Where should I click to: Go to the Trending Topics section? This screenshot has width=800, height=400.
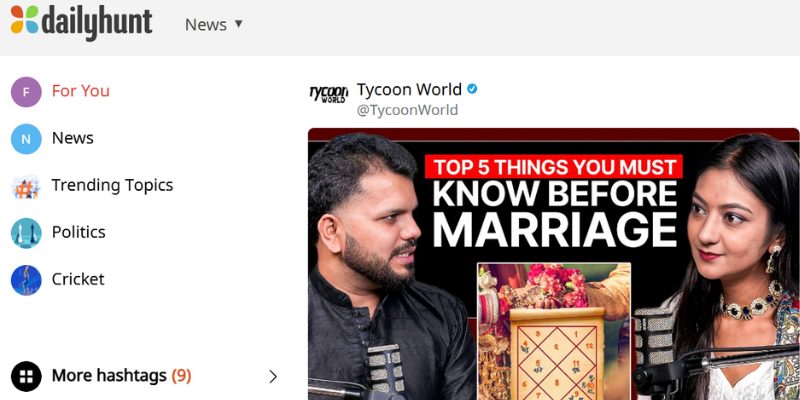(112, 185)
